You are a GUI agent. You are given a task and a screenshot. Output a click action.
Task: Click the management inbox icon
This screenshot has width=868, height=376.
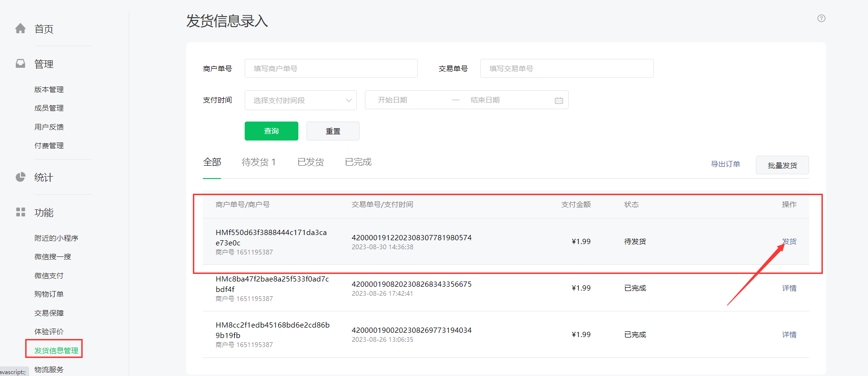(20, 64)
